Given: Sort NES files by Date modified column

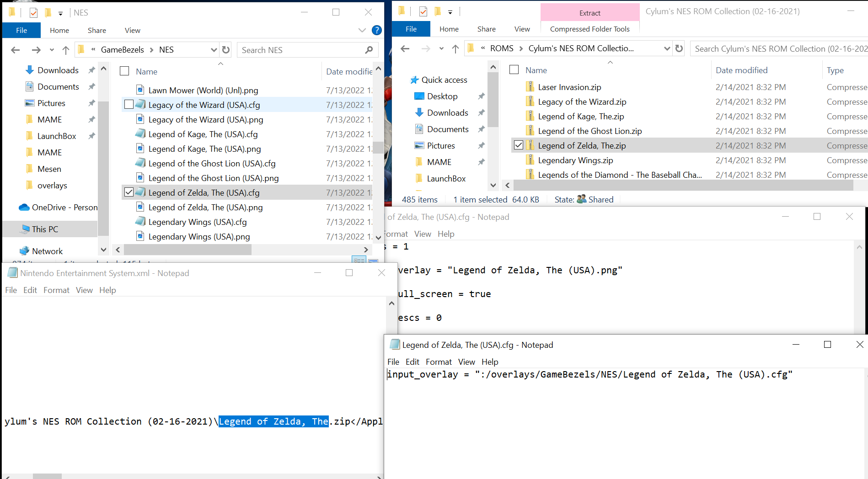Looking at the screenshot, I should coord(349,71).
